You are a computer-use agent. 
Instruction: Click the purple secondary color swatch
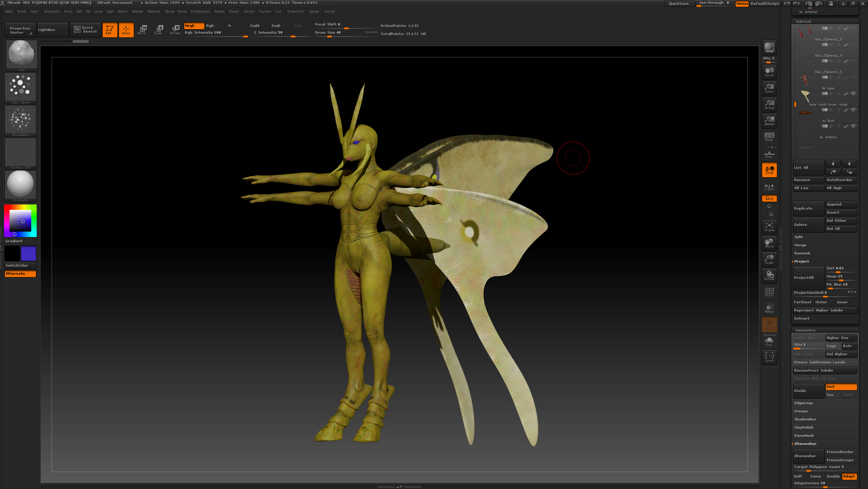pos(29,254)
